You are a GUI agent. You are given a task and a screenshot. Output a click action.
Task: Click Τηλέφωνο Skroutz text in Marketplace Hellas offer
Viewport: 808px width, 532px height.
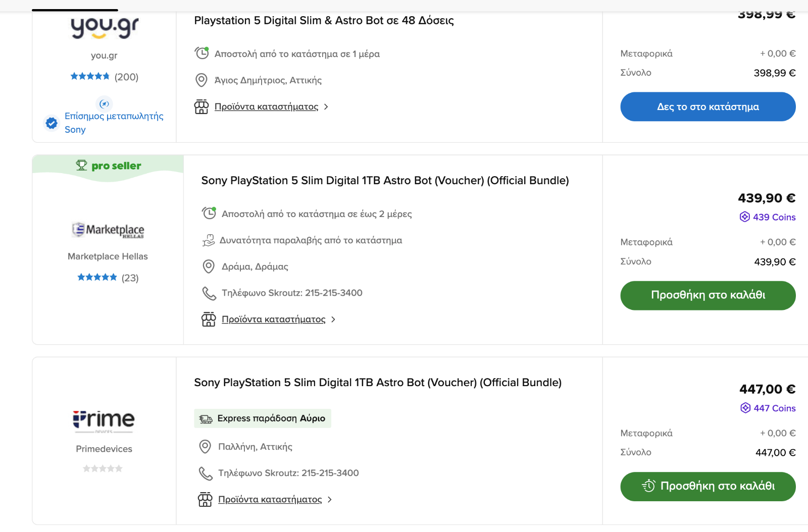(x=292, y=293)
